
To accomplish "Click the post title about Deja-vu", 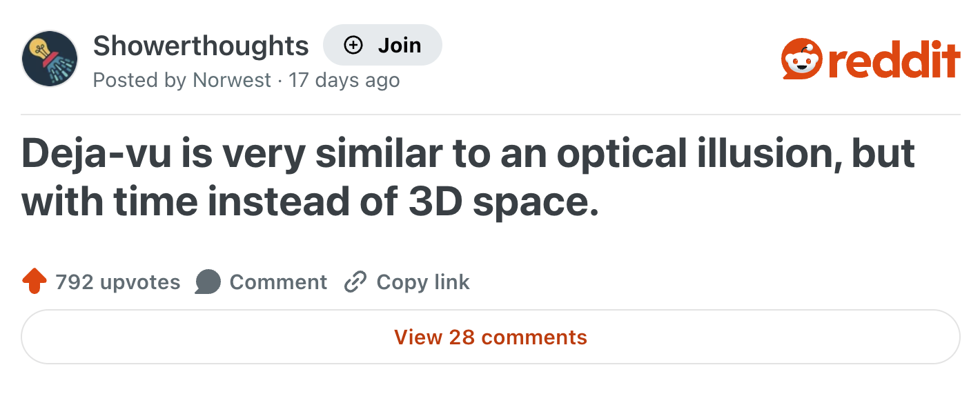I will point(468,176).
